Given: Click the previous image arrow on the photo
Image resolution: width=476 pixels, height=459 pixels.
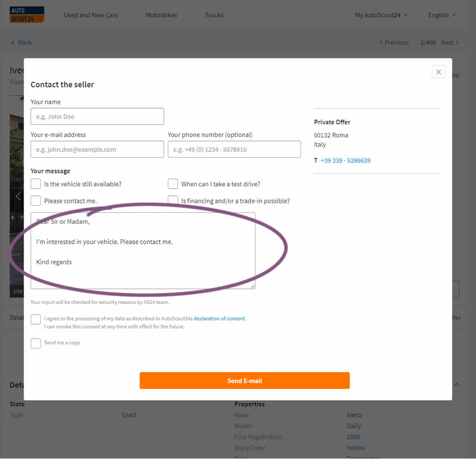Looking at the screenshot, I should pos(18,196).
